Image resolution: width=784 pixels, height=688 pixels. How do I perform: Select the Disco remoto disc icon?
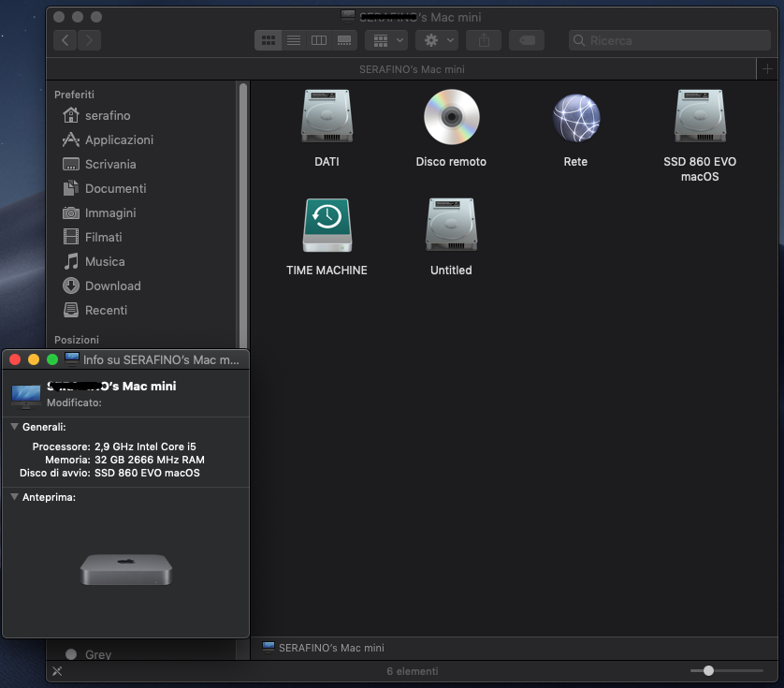[452, 117]
